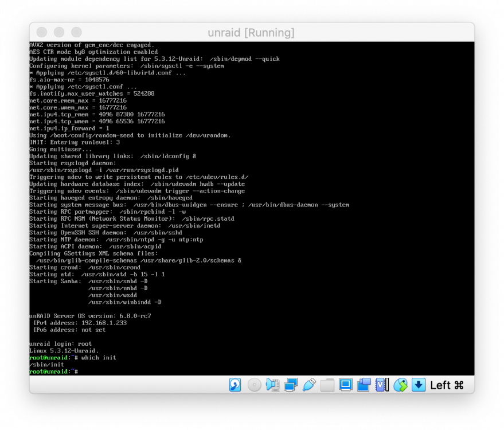Minimize the unraid VM window
The image size is (504, 430).
click(59, 32)
